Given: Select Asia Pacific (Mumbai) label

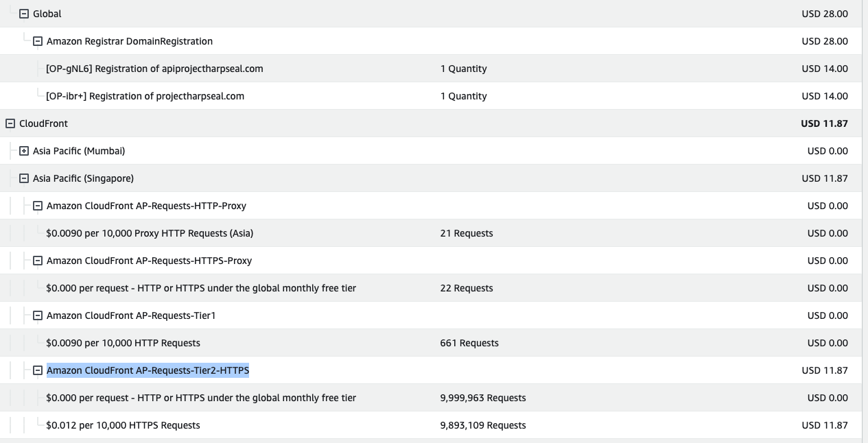Looking at the screenshot, I should coord(79,151).
